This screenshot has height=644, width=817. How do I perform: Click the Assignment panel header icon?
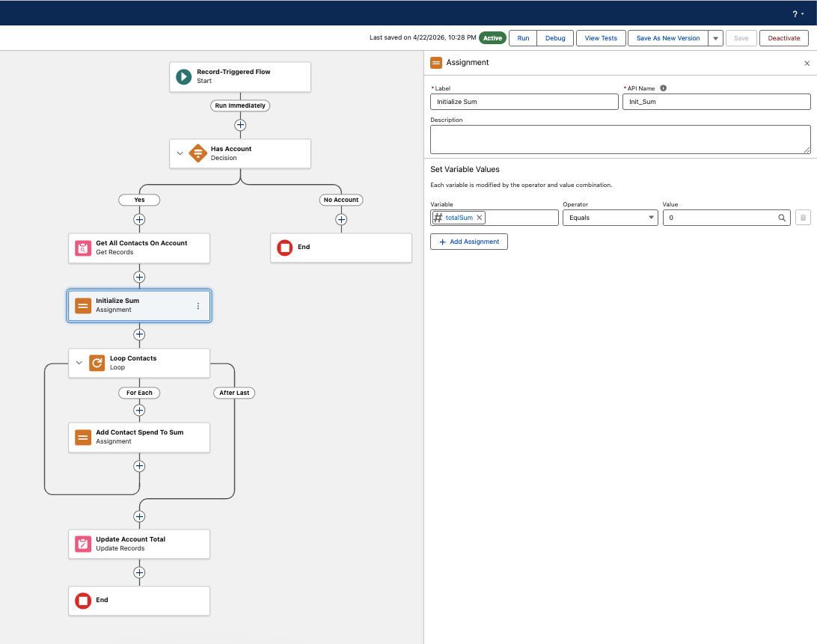pos(436,63)
